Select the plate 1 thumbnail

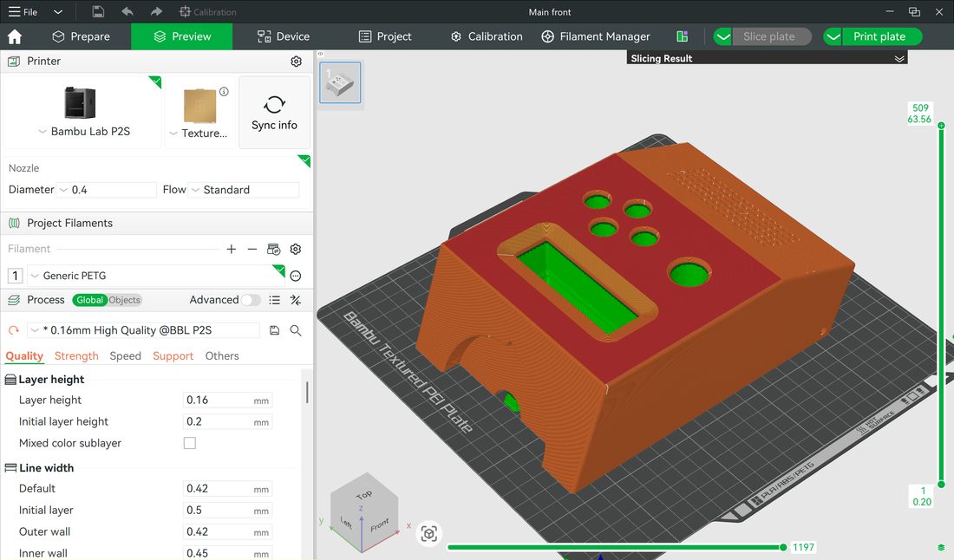click(x=340, y=82)
